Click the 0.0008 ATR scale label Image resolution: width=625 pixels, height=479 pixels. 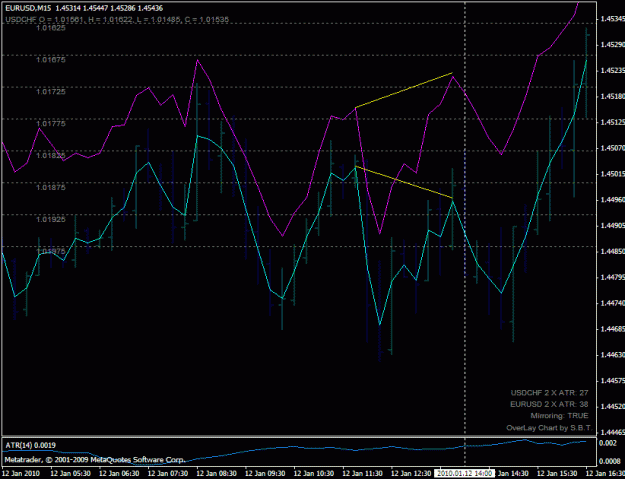point(610,461)
